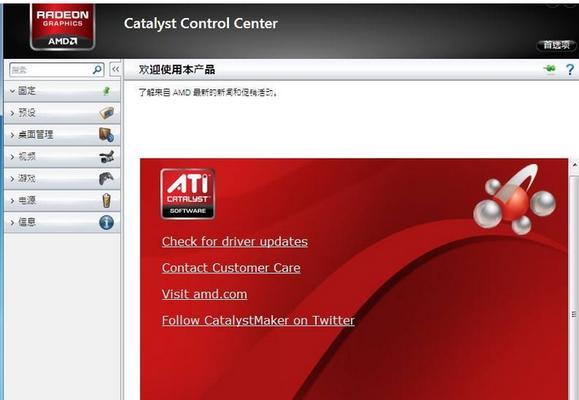The image size is (579, 400).
Task: Collapse sidebar with double-chevron button
Action: point(116,69)
